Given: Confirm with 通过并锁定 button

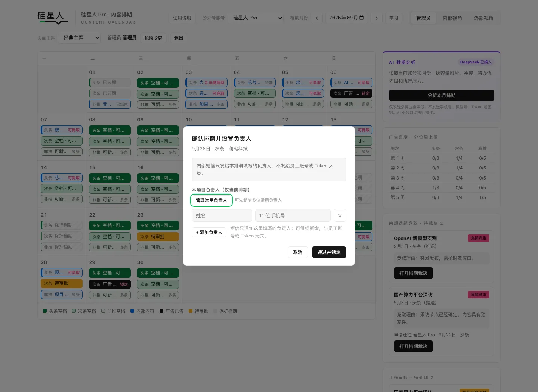Looking at the screenshot, I should point(329,252).
